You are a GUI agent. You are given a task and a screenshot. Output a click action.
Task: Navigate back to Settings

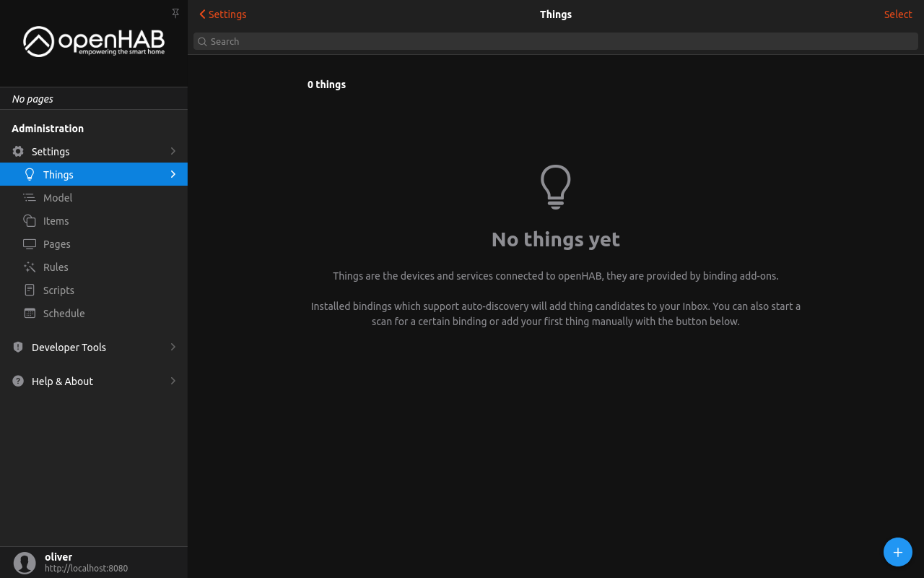coord(222,14)
